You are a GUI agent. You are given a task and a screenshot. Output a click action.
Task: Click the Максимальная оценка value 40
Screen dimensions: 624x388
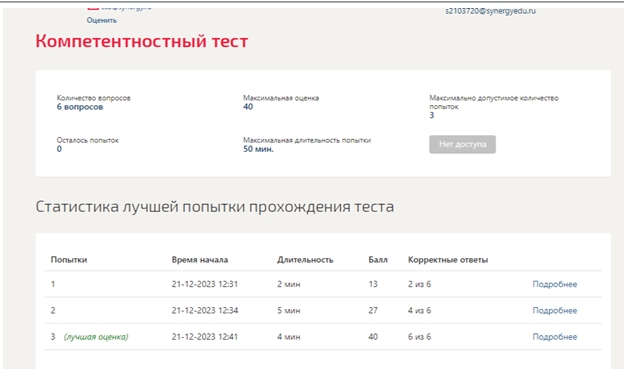248,107
